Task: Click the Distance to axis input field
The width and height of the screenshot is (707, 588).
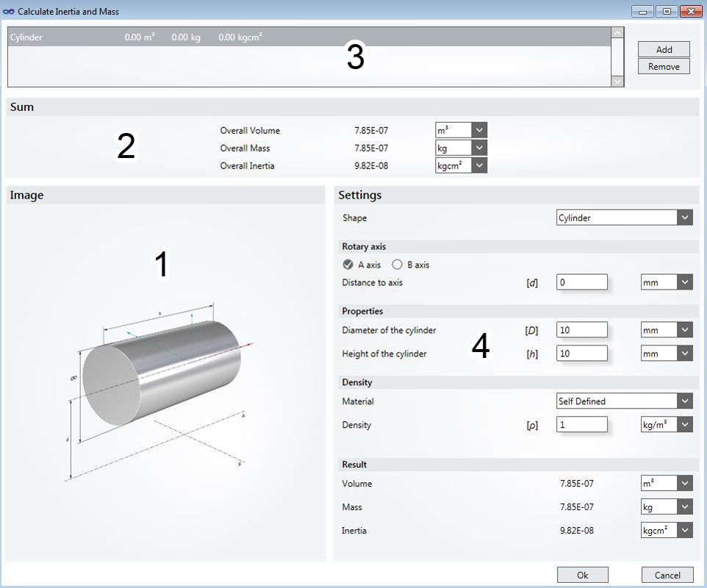Action: pyautogui.click(x=581, y=282)
